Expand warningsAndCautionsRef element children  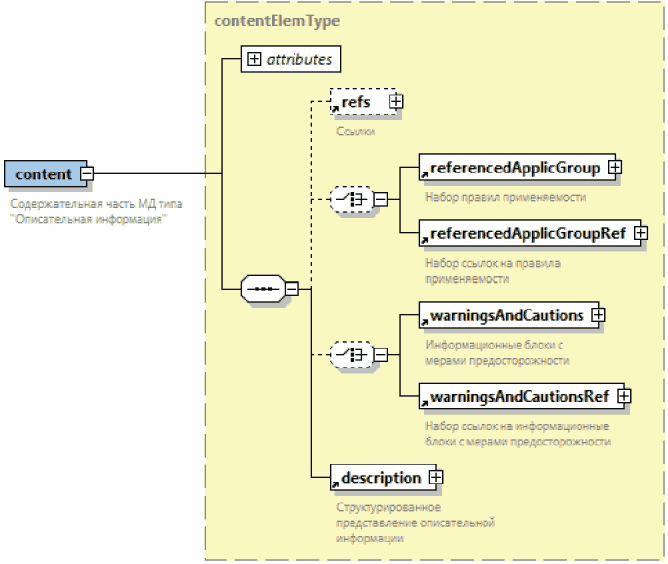coord(624,396)
